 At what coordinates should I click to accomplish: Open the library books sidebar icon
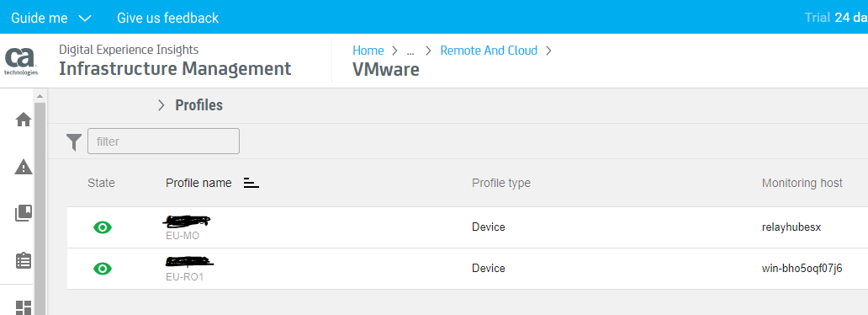point(24,213)
